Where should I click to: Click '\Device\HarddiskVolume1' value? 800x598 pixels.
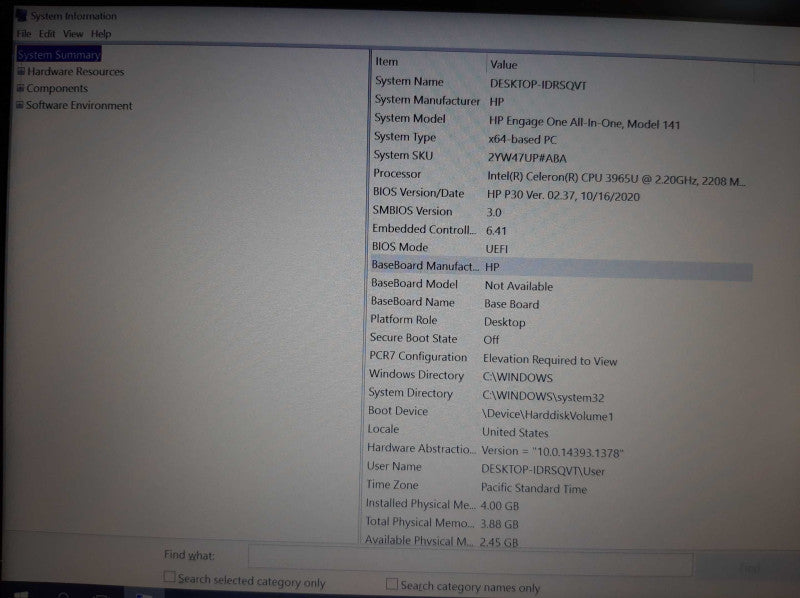pyautogui.click(x=547, y=415)
